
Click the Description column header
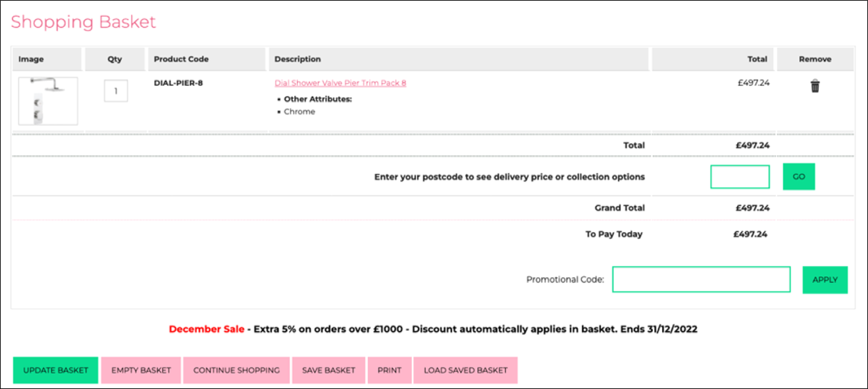click(x=297, y=59)
